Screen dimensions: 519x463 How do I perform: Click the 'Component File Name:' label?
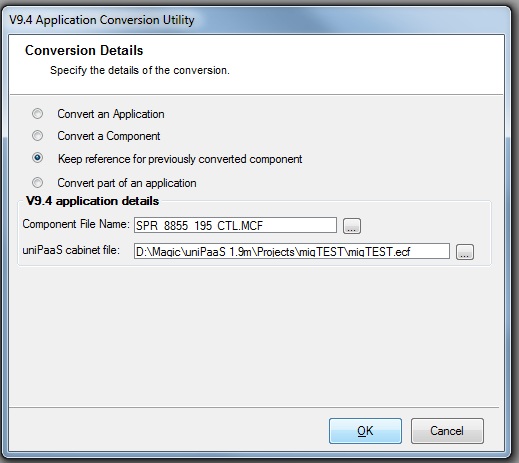pyautogui.click(x=76, y=224)
